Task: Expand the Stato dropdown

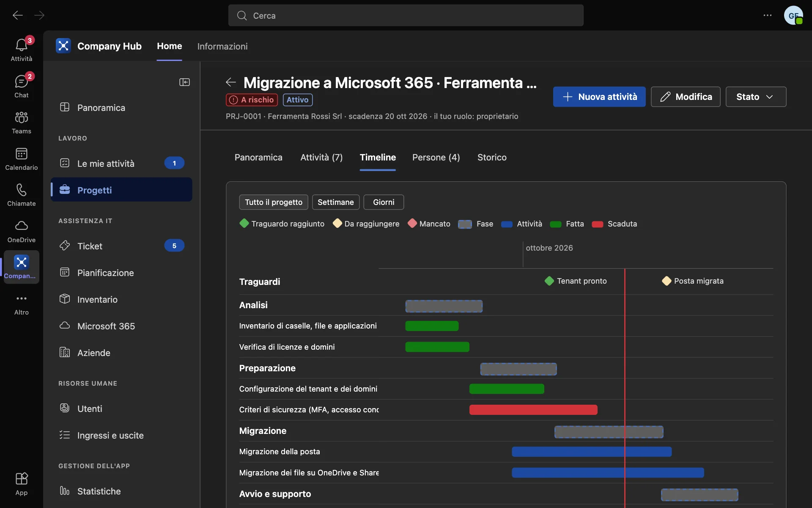Action: pos(756,97)
